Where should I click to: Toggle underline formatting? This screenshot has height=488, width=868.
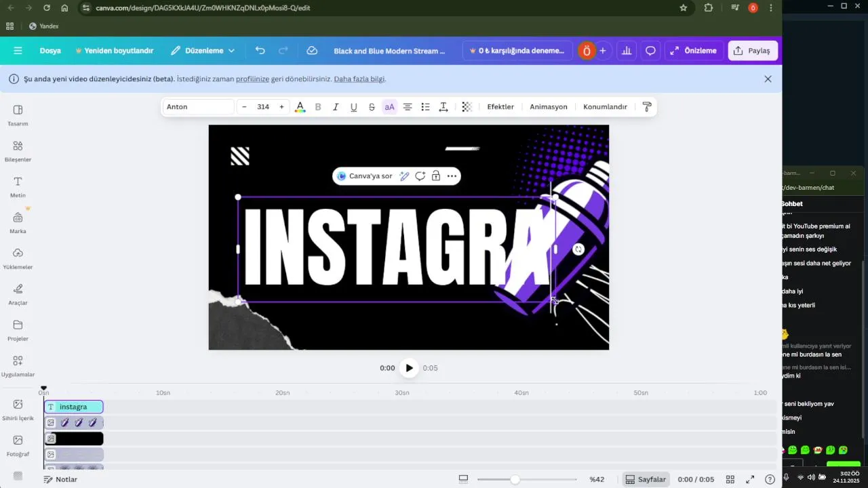[x=353, y=107]
